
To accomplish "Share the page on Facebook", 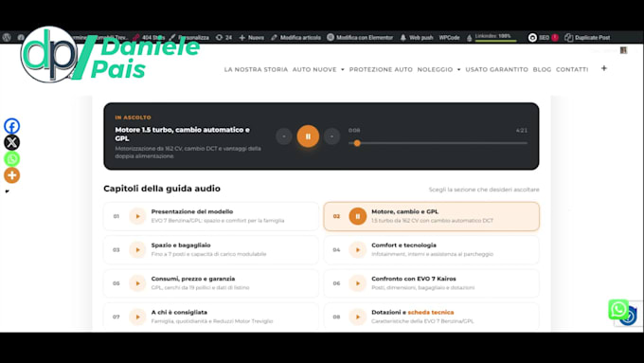I will pyautogui.click(x=12, y=126).
